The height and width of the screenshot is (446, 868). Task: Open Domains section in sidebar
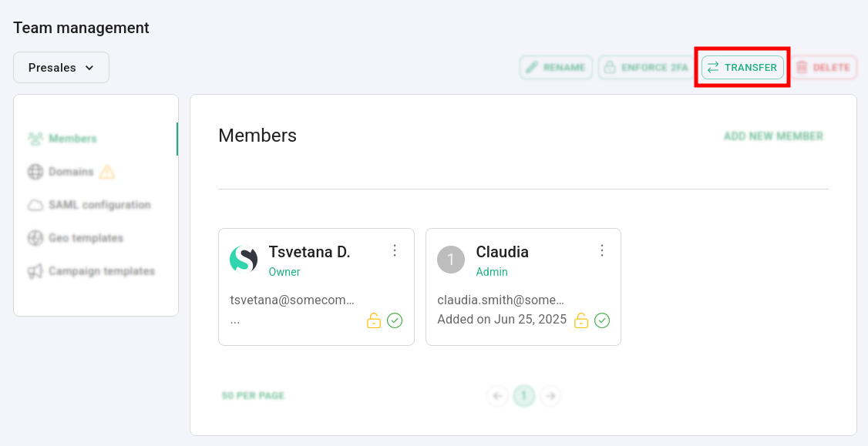pos(71,172)
